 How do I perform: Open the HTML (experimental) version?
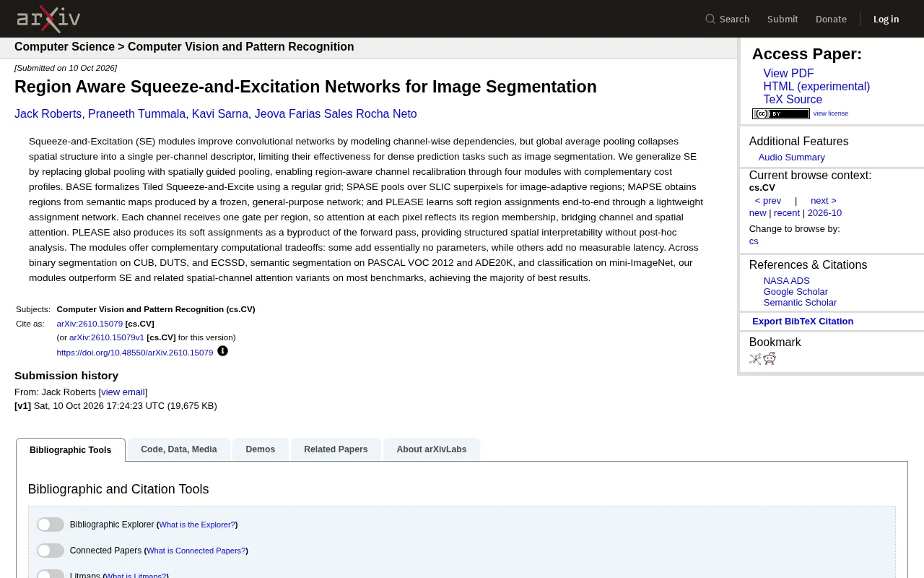click(816, 87)
